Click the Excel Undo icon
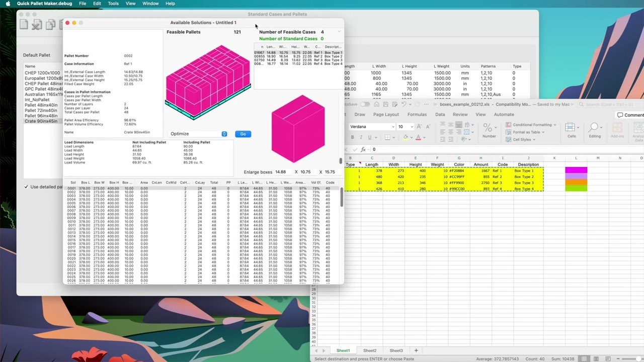Image resolution: width=644 pixels, height=362 pixels. [404, 105]
